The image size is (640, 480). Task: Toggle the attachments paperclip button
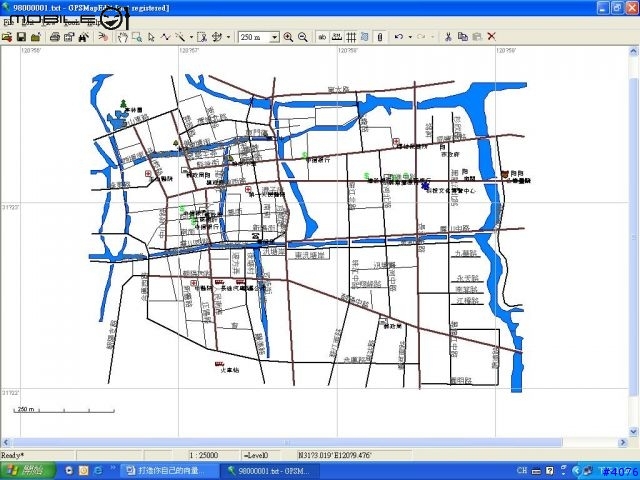[380, 37]
